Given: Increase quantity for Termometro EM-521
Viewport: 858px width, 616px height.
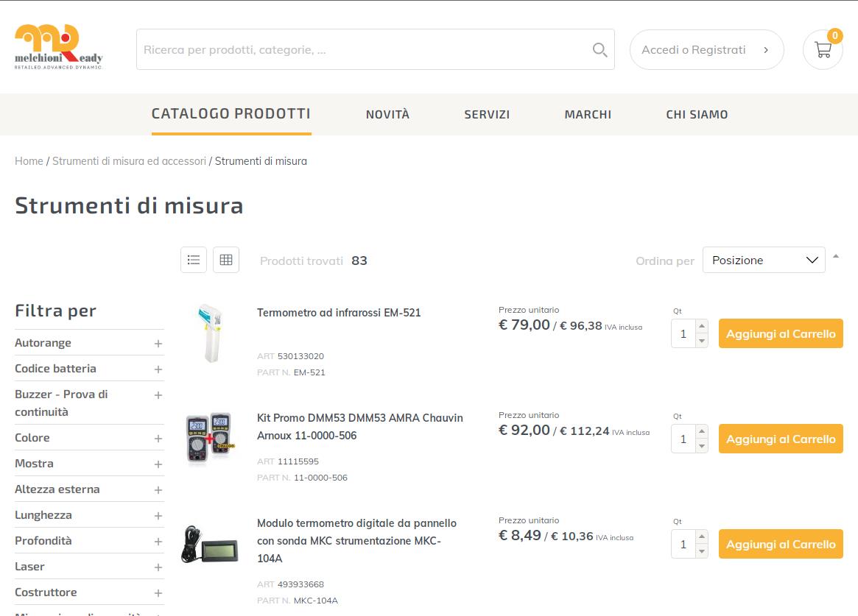Looking at the screenshot, I should click(x=702, y=327).
